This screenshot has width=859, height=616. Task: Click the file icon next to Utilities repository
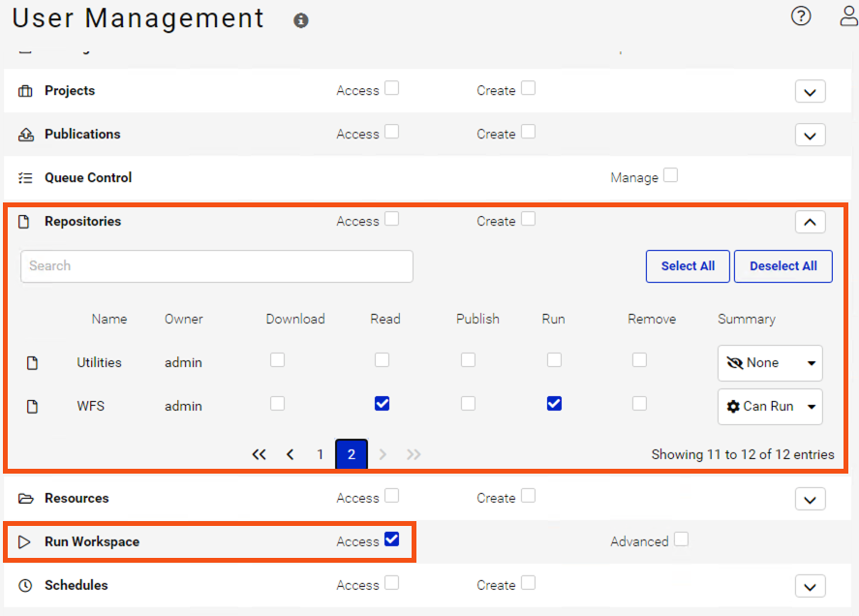click(x=33, y=362)
